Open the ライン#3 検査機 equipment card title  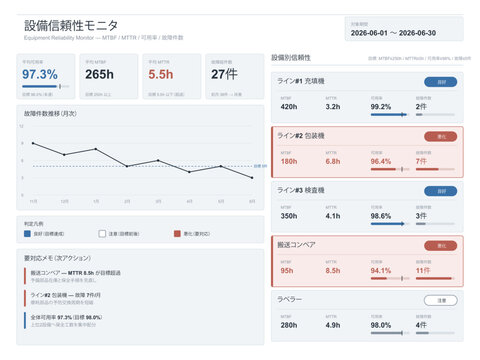(x=301, y=190)
